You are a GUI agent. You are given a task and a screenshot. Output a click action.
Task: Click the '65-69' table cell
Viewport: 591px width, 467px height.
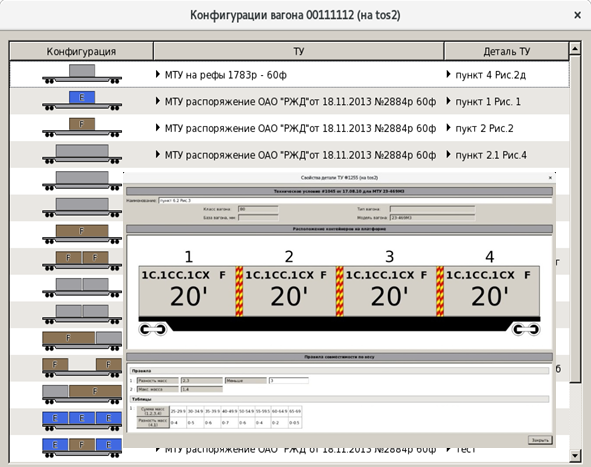(295, 411)
